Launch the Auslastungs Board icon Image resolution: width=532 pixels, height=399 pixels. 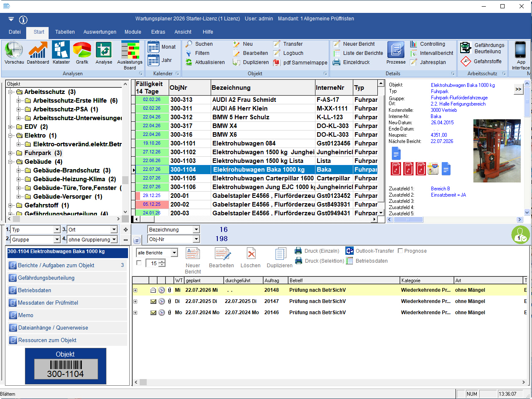(130, 50)
